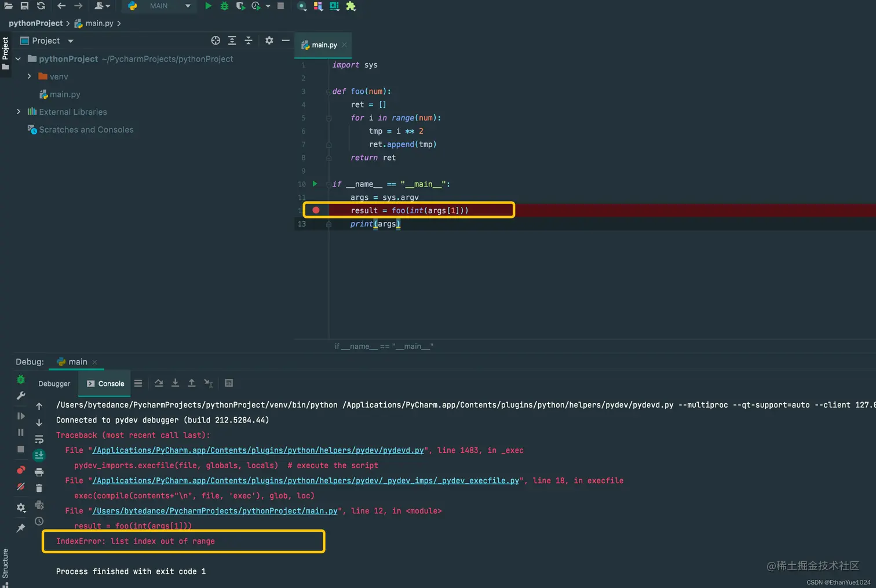
Task: Click the Search Everywhere toolbar icon
Action: (301, 6)
